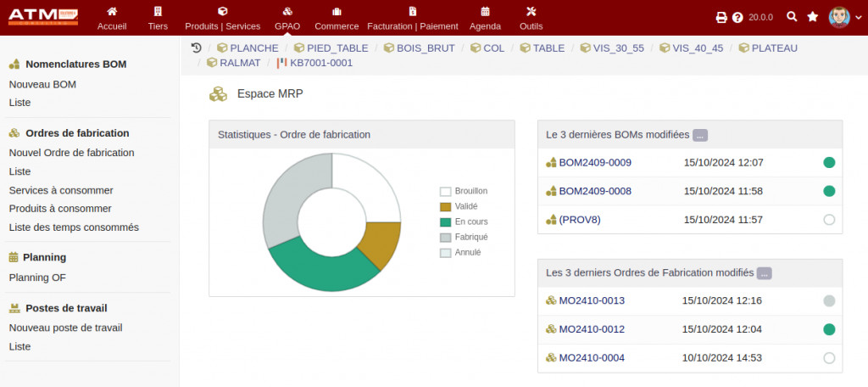Click the history icon before PLANCHE
The height and width of the screenshot is (387, 868).
point(197,48)
